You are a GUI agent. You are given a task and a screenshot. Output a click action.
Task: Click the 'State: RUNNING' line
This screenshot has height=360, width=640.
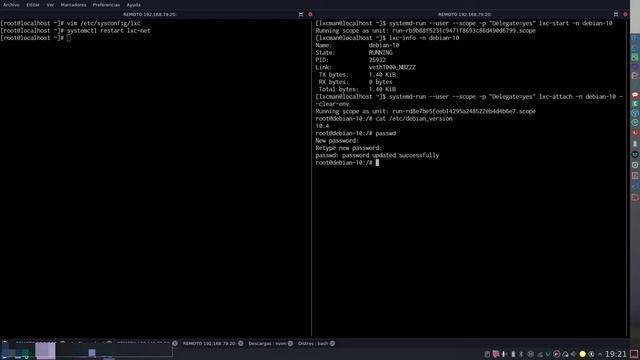pyautogui.click(x=354, y=53)
